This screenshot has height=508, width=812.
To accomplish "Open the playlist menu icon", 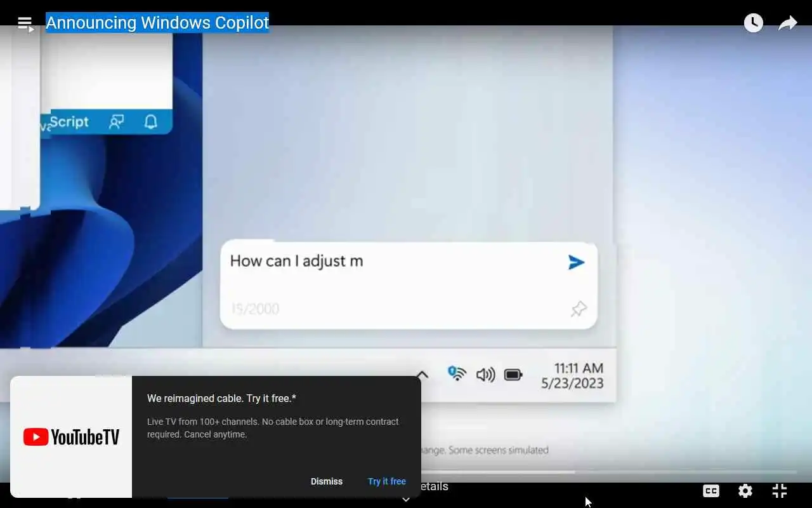I will click(25, 24).
